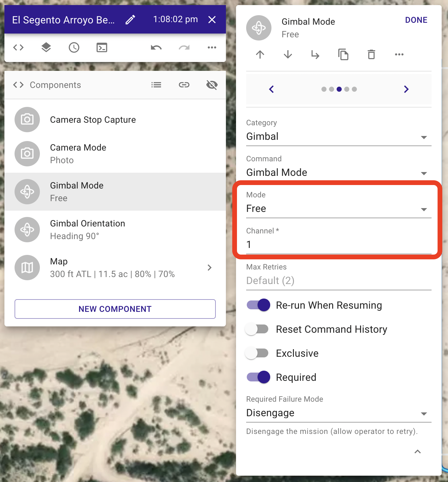Open components code brackets icon in toolbar
The width and height of the screenshot is (448, 482).
coord(18,47)
